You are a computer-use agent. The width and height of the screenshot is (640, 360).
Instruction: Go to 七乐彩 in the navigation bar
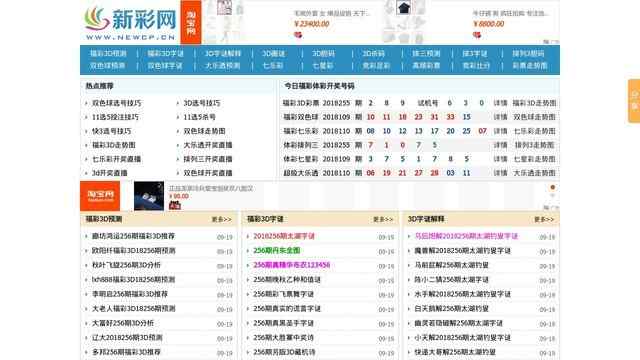(x=273, y=65)
